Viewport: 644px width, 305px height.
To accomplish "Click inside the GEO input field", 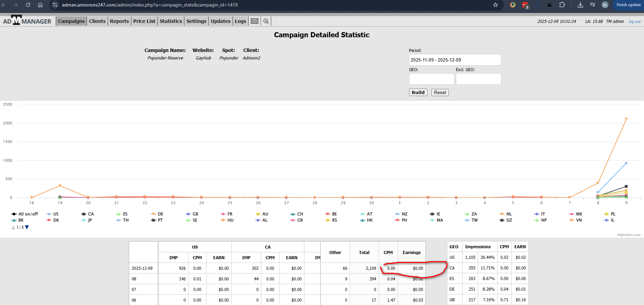I will click(x=431, y=79).
